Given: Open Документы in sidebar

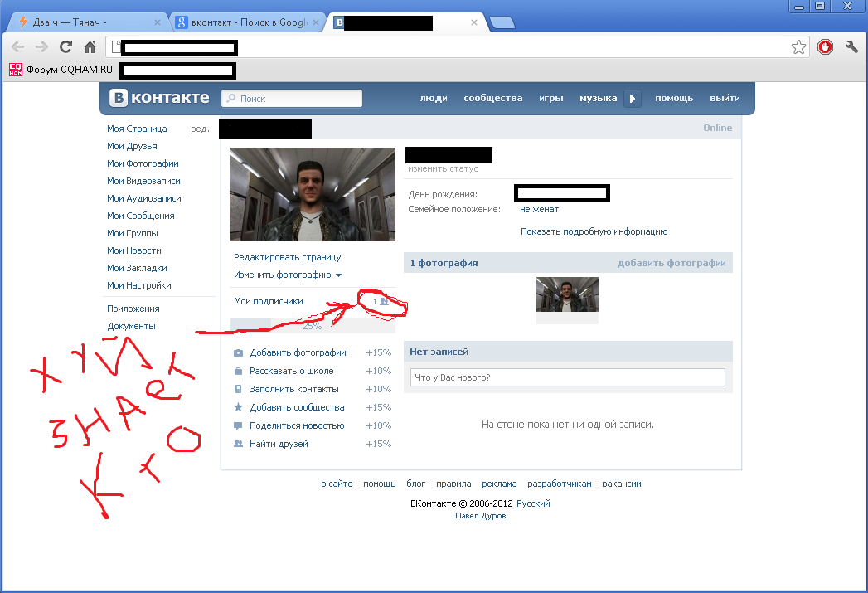Looking at the screenshot, I should [131, 326].
